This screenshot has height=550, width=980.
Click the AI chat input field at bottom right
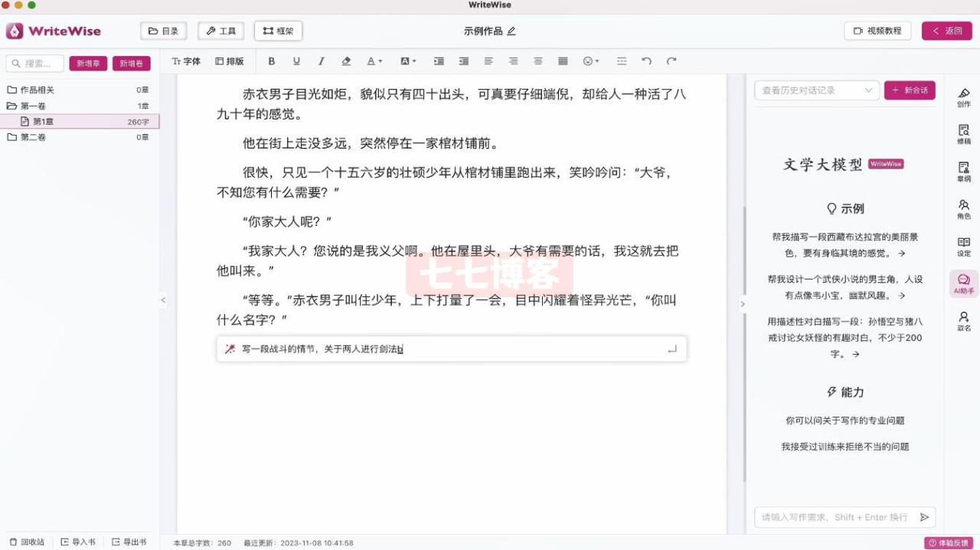coord(835,517)
